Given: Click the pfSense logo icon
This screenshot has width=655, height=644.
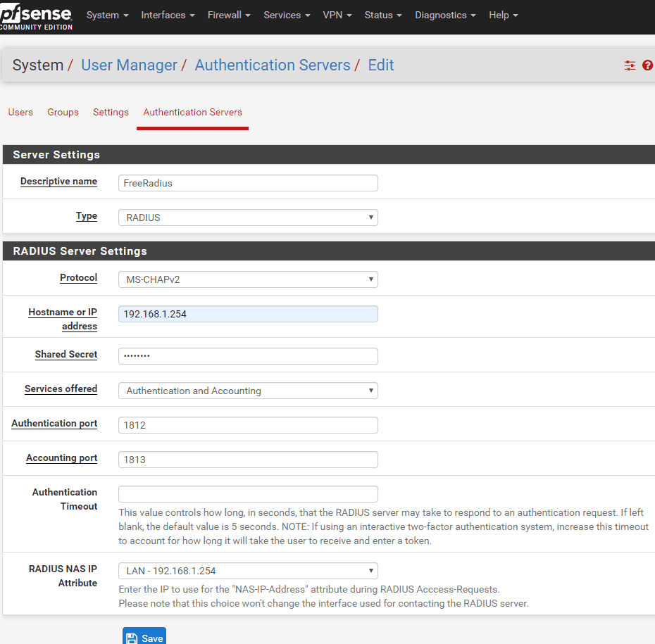Looking at the screenshot, I should (35, 15).
